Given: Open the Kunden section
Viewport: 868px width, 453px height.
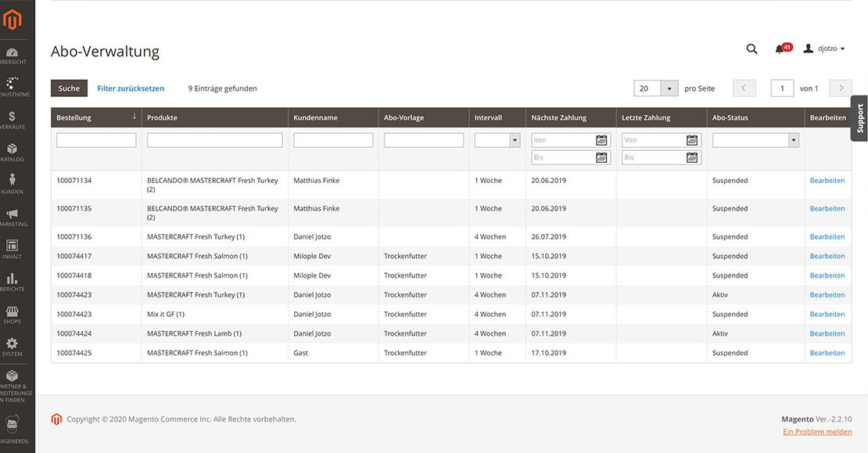Looking at the screenshot, I should [14, 178].
